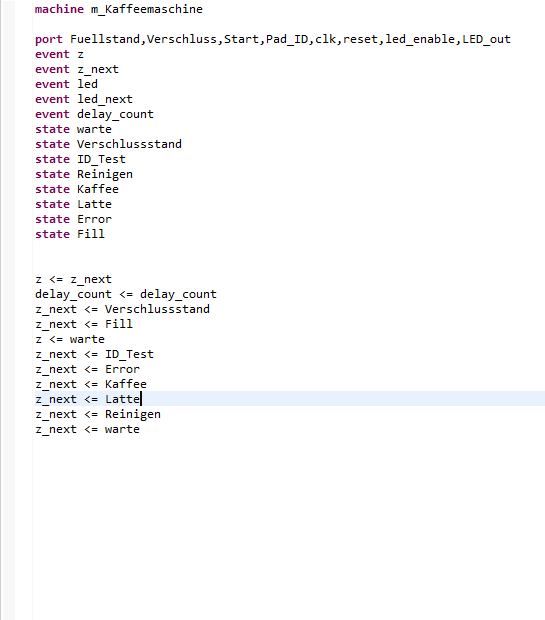Click led_enable in the port list
The image size is (545, 620).
tap(420, 39)
